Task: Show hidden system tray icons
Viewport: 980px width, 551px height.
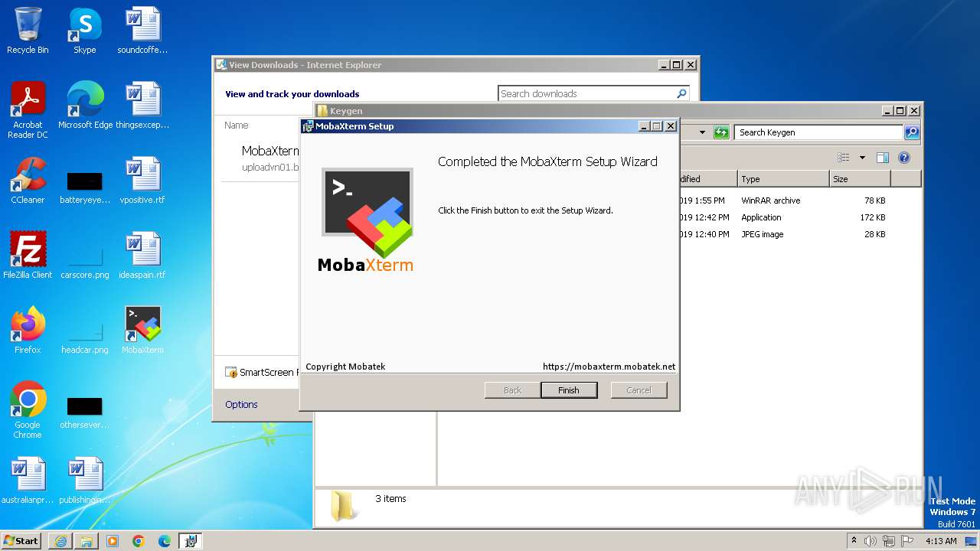Action: click(x=854, y=541)
